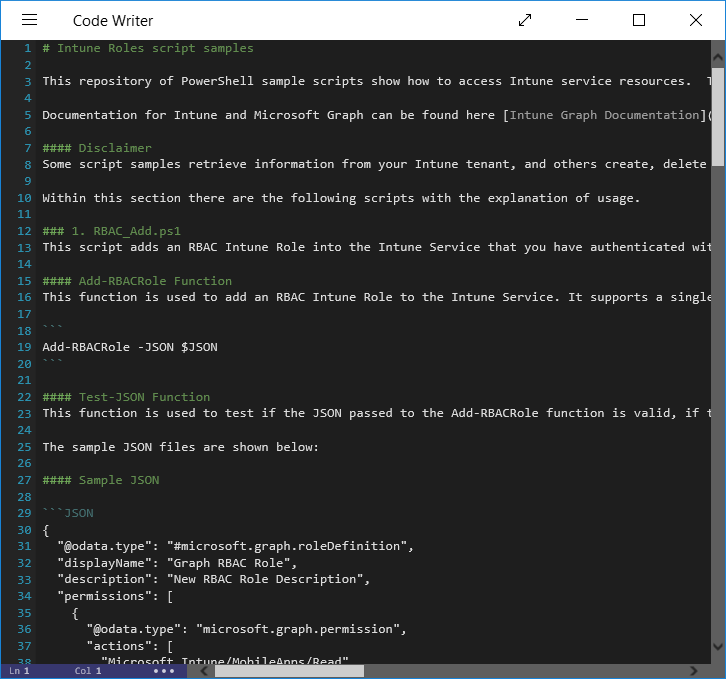The height and width of the screenshot is (679, 726).
Task: Click the '# Intune Roles script samples' heading
Action: [x=148, y=48]
